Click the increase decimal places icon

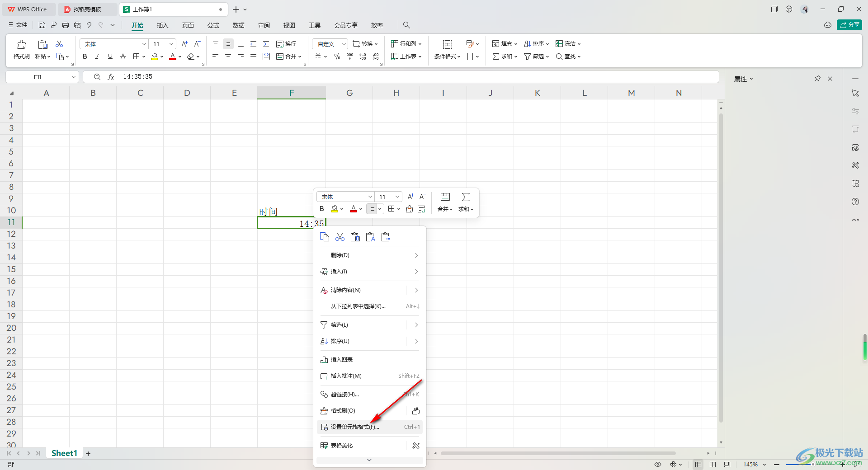(x=363, y=56)
